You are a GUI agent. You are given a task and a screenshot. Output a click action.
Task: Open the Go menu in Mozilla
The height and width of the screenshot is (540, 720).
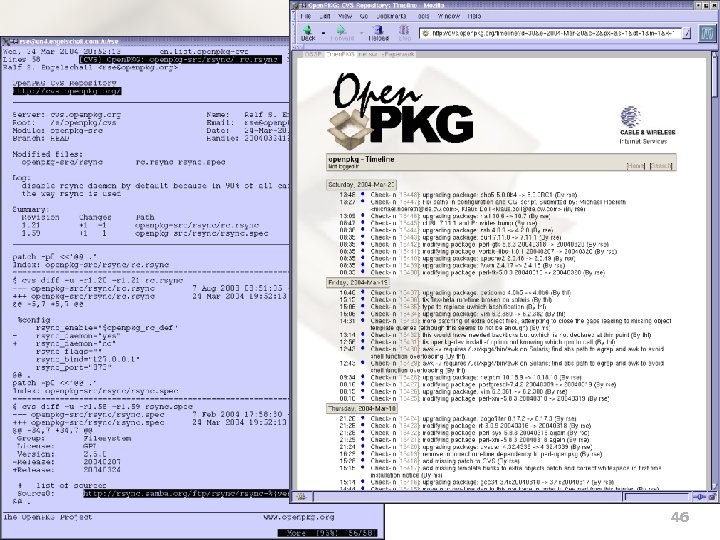click(364, 16)
